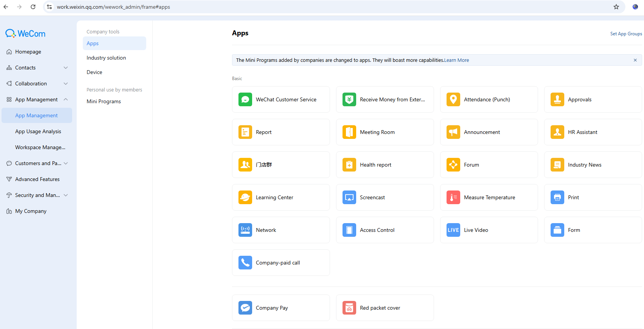Open the 门店群 app icon
Viewport: 644px width, 329px height.
pyautogui.click(x=245, y=165)
